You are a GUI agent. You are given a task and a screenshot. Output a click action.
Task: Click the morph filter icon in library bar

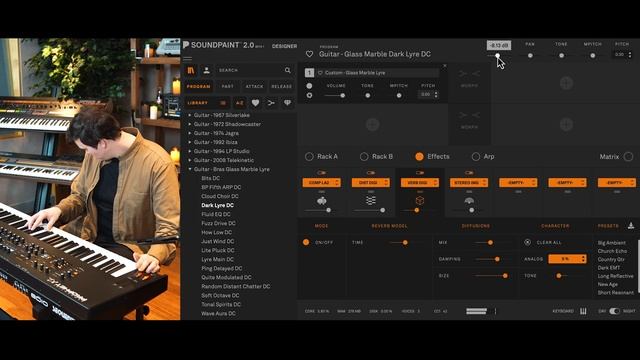click(271, 103)
